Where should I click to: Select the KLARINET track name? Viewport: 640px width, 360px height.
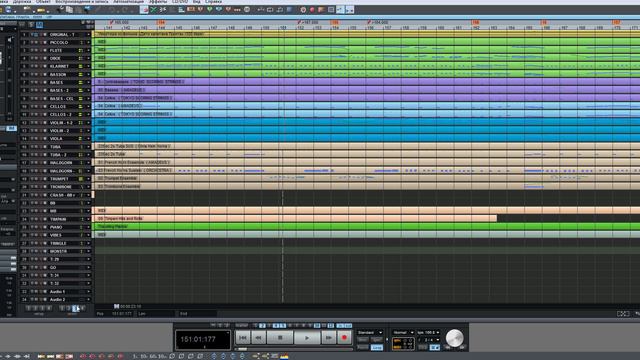click(x=60, y=67)
